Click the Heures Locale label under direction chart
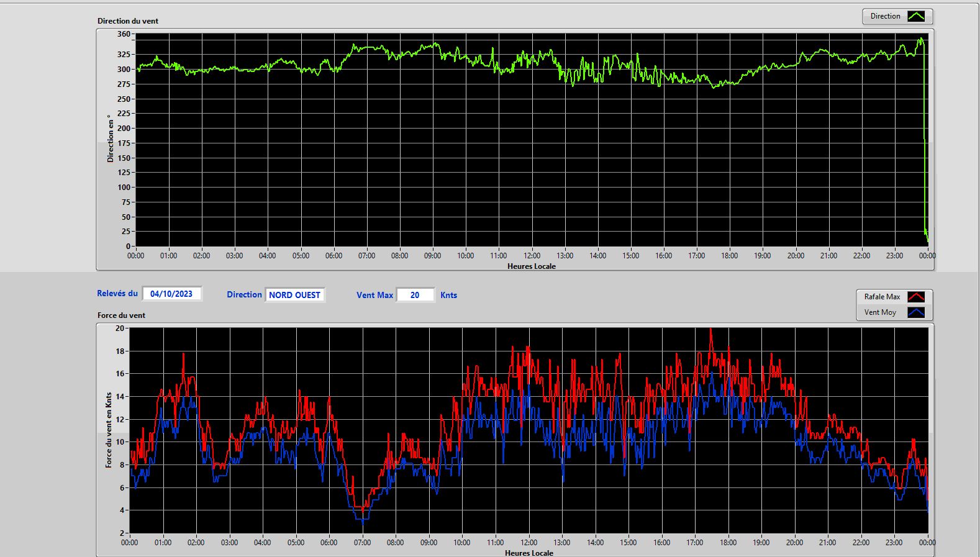980x557 pixels. pyautogui.click(x=532, y=266)
